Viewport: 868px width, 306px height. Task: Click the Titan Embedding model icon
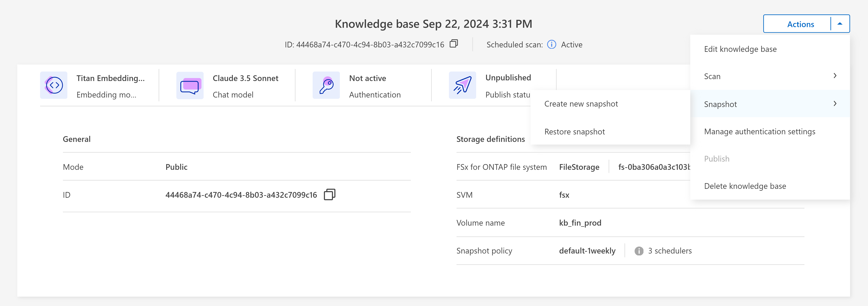pos(54,85)
